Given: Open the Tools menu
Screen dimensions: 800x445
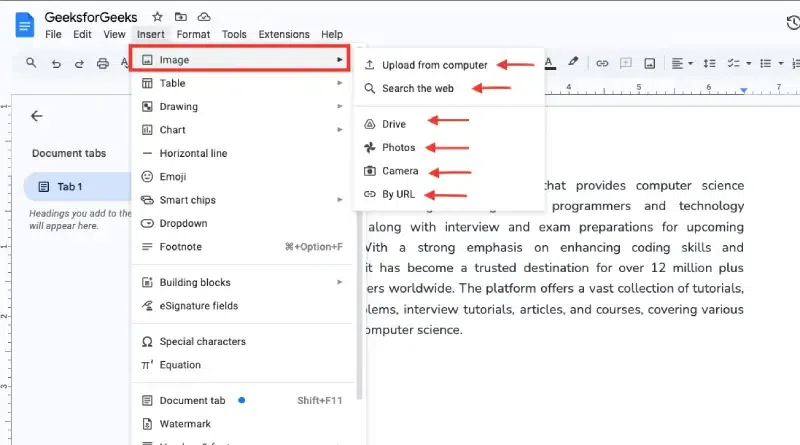Looking at the screenshot, I should coord(234,34).
